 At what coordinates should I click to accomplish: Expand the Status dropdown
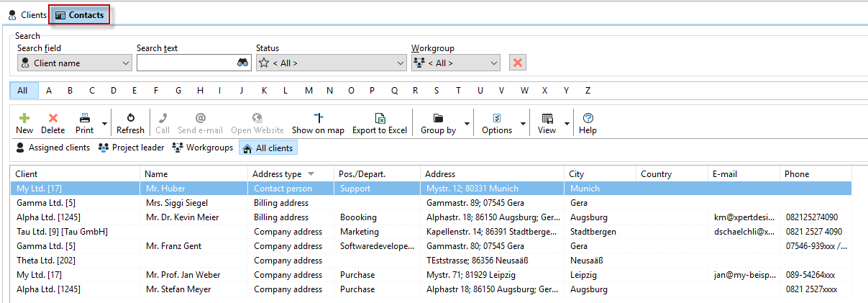[x=331, y=63]
